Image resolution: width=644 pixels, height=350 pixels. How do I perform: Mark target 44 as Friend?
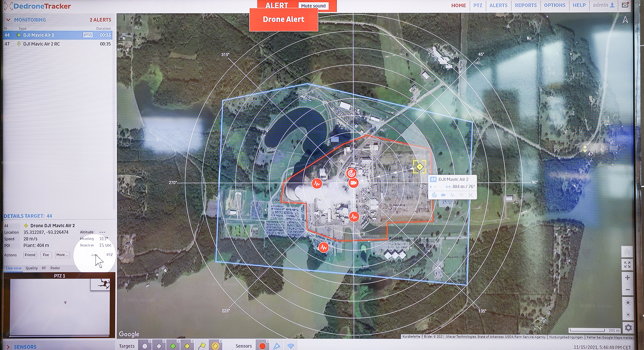30,255
